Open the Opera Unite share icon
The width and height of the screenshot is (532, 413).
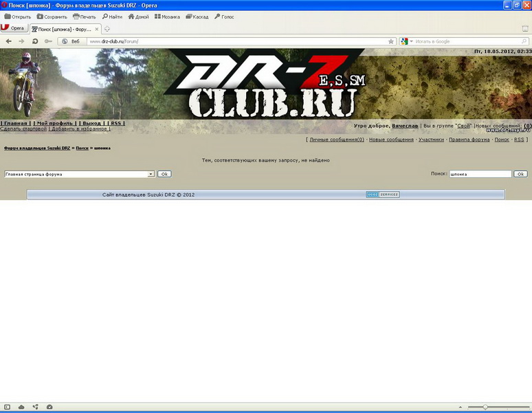35,407
